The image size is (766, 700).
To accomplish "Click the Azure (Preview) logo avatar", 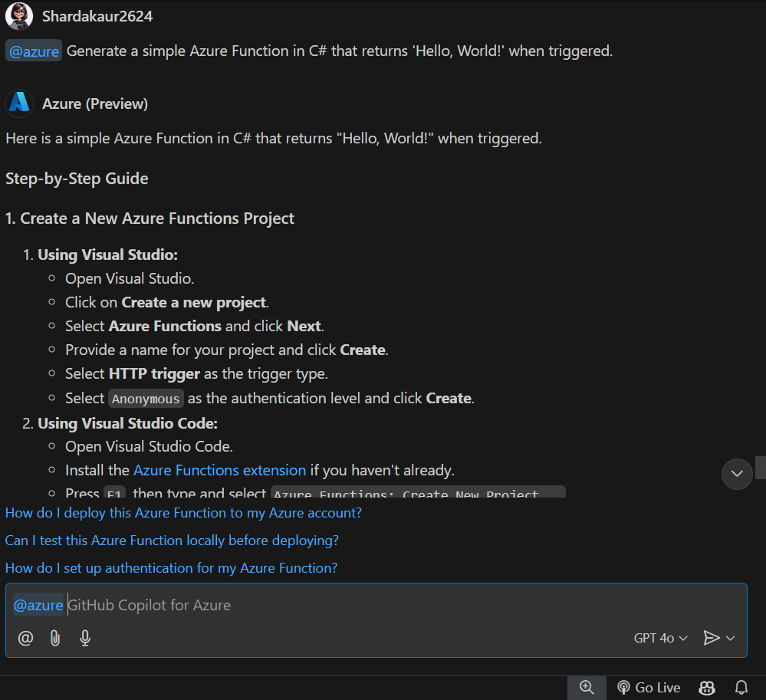I will click(x=19, y=104).
